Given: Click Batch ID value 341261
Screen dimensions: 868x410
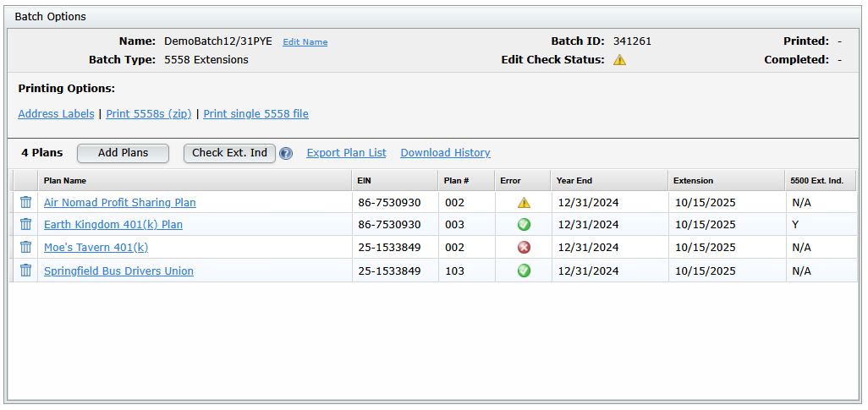Looking at the screenshot, I should (632, 41).
